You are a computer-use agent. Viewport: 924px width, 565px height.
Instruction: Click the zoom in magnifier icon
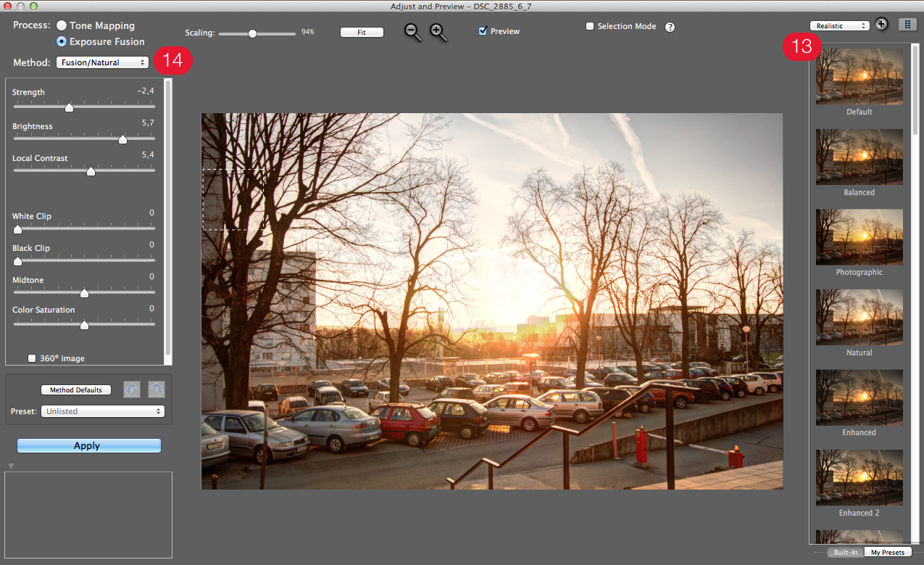[438, 32]
